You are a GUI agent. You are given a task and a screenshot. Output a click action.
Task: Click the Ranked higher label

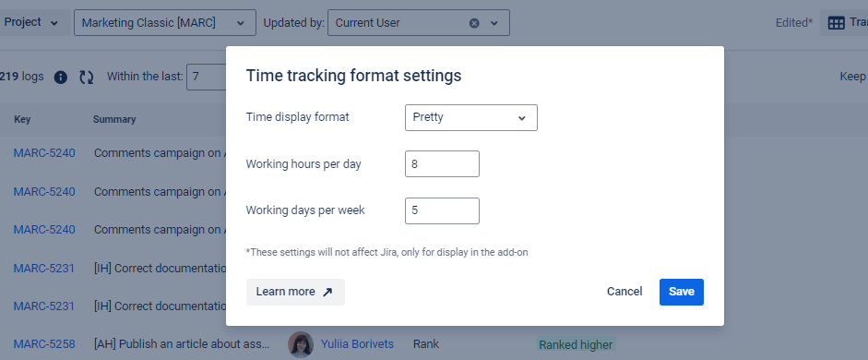coord(576,344)
